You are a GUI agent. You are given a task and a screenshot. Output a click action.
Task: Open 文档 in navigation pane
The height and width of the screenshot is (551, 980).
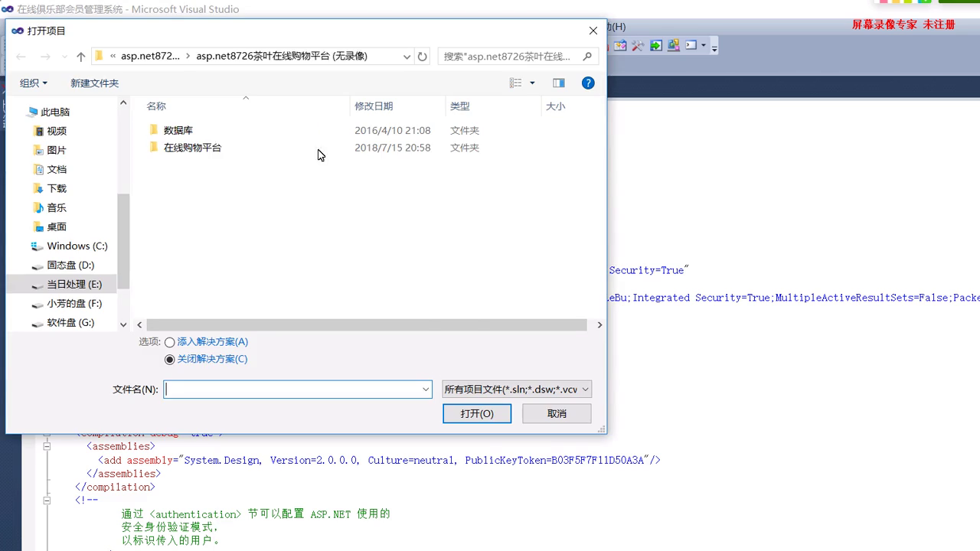coord(57,169)
